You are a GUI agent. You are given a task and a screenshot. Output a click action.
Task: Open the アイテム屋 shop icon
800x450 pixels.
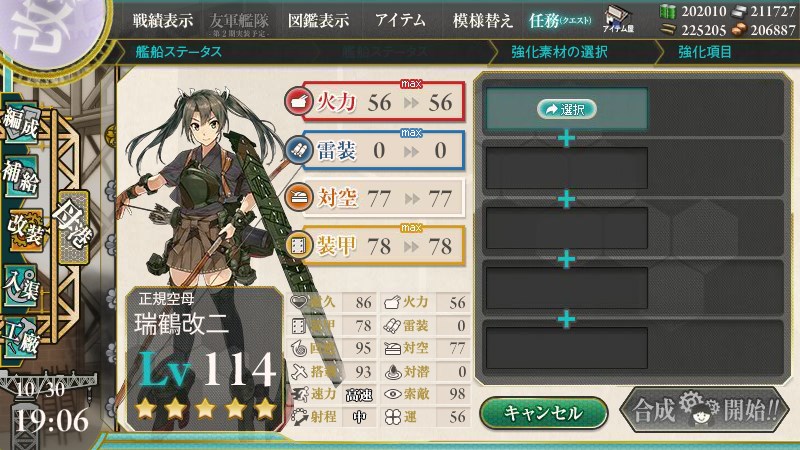(x=618, y=20)
